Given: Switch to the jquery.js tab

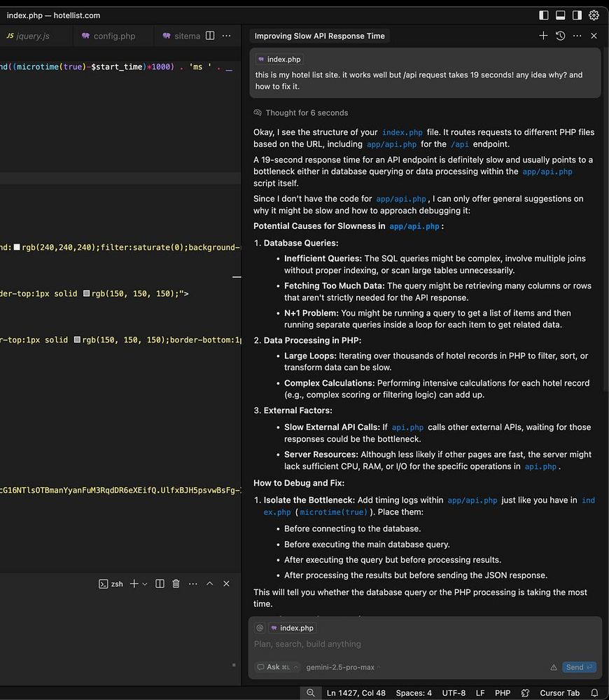Looking at the screenshot, I should (x=28, y=36).
